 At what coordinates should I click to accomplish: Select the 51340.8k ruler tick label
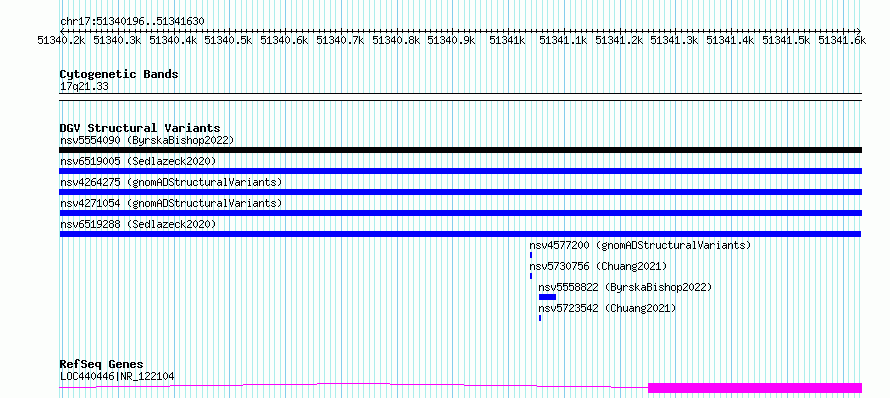point(396,40)
